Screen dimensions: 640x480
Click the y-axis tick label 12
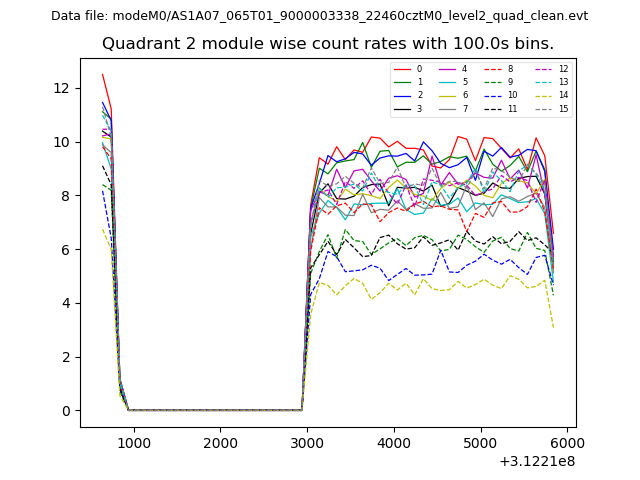[x=63, y=88]
